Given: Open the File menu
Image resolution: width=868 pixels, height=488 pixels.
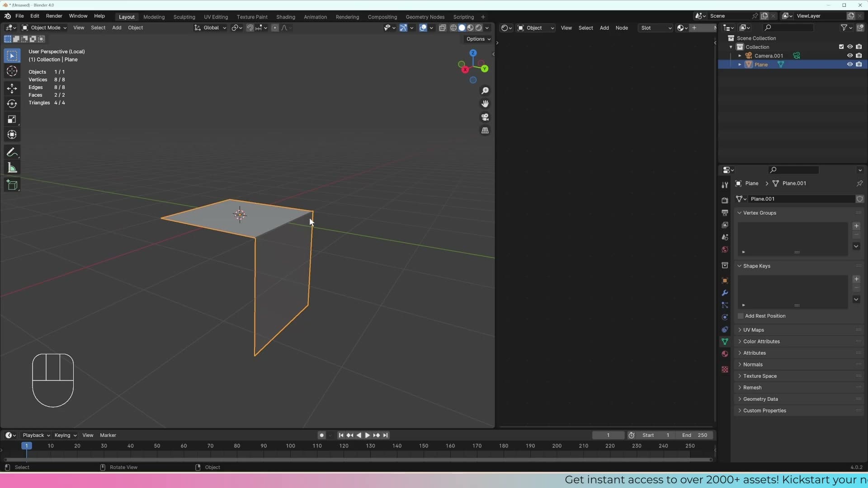Looking at the screenshot, I should point(19,16).
